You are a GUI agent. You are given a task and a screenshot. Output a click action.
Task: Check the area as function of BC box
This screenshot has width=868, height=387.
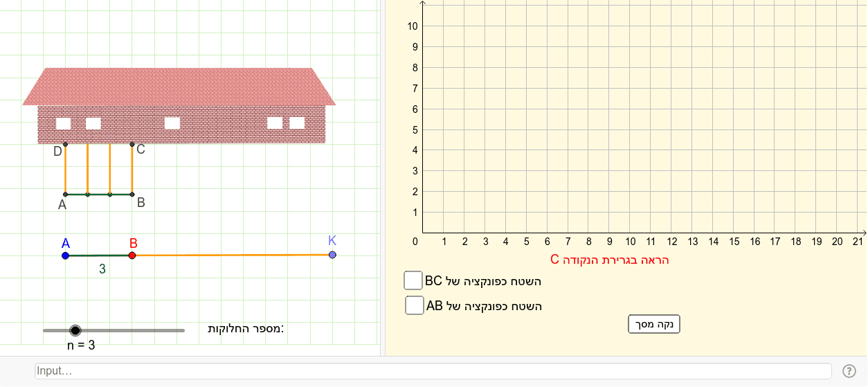pyautogui.click(x=413, y=280)
